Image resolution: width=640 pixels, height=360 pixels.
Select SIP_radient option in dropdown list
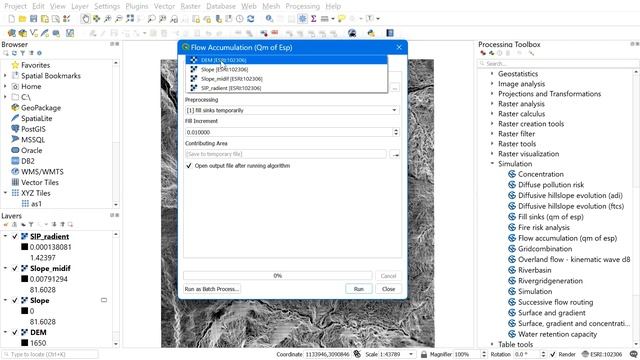click(x=287, y=88)
